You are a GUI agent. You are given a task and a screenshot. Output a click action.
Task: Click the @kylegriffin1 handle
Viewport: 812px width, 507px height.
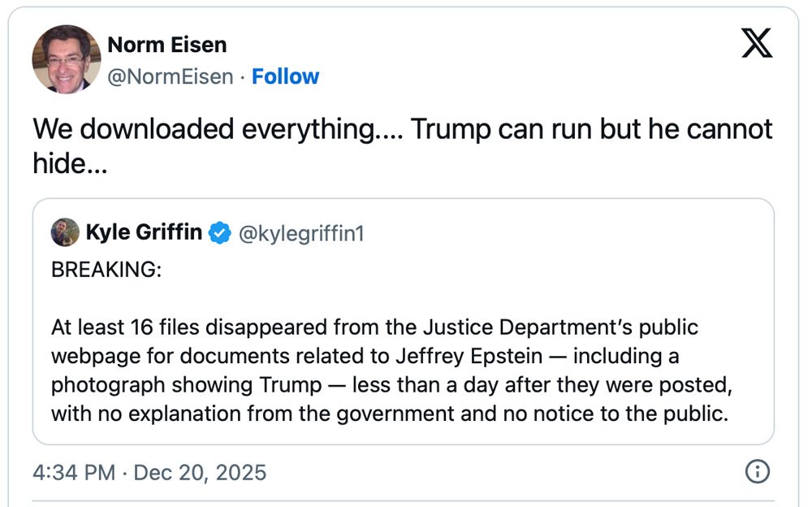[300, 233]
